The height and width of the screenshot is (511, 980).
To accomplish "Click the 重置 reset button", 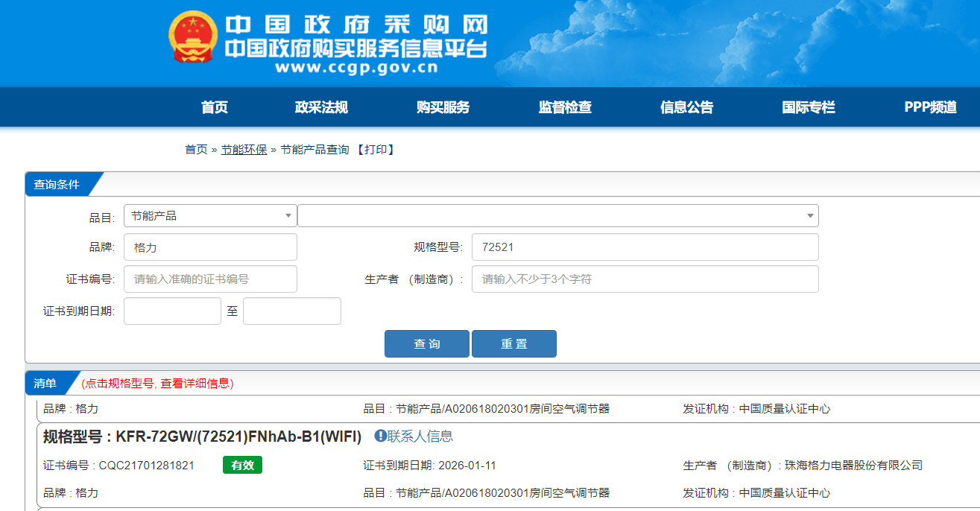I will [514, 344].
